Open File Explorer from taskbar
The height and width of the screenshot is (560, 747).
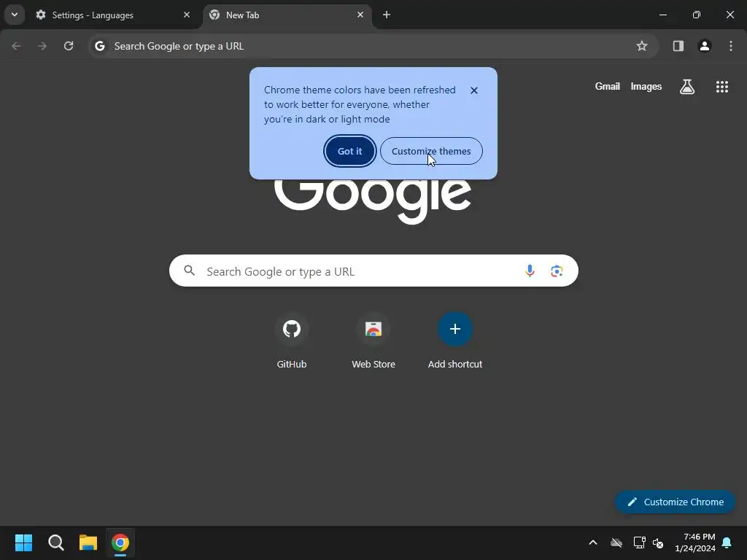click(88, 542)
